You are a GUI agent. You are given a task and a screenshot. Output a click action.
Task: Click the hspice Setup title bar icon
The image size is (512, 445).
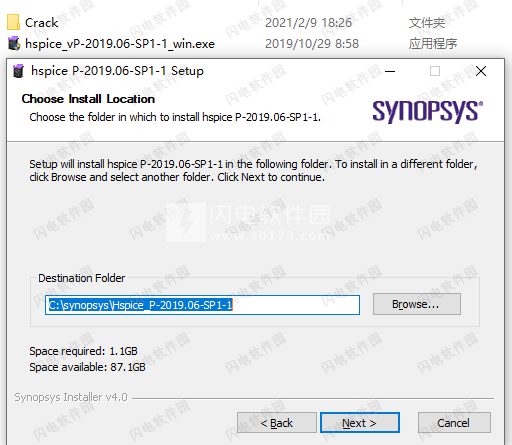(19, 71)
